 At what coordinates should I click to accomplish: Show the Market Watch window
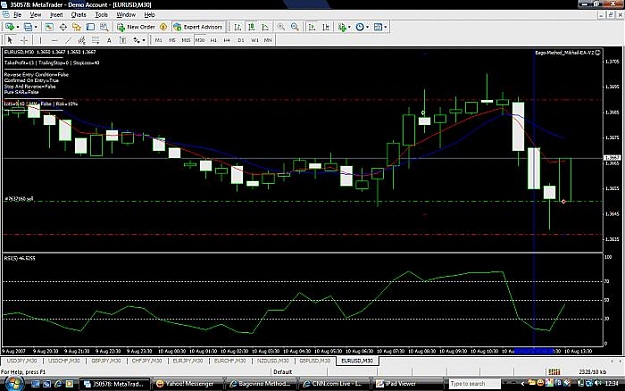(49, 27)
